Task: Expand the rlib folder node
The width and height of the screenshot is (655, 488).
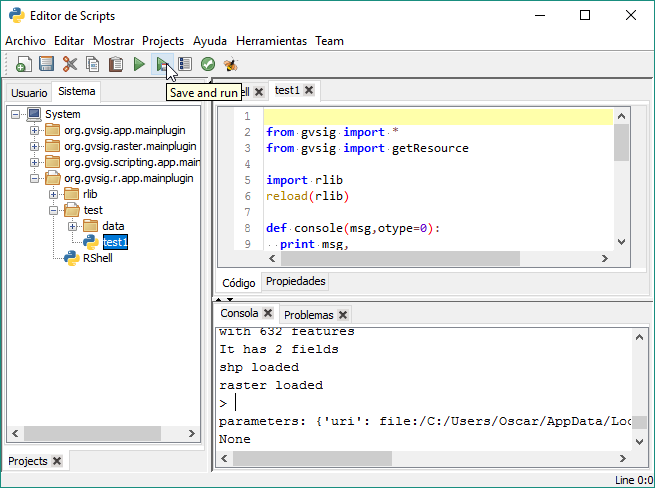Action: pyautogui.click(x=54, y=195)
